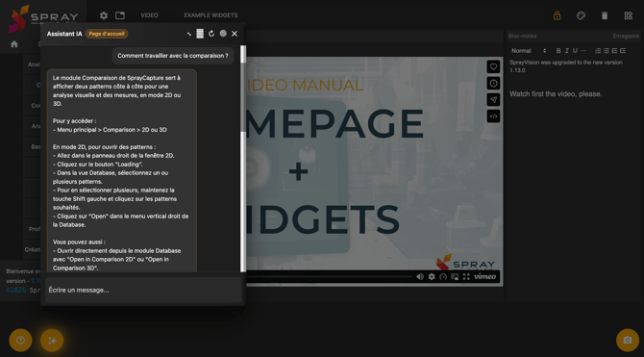Switch to the VIDEO tab
Screen dimensions: 644x357
point(150,15)
